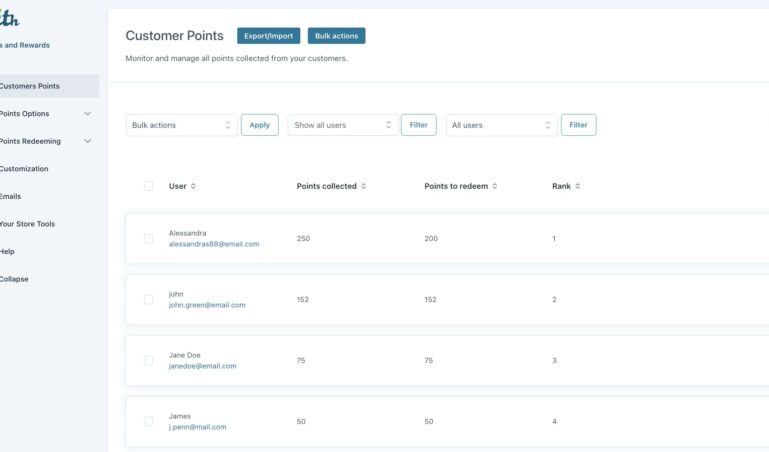This screenshot has width=769, height=452.
Task: Open the Show all users dropdown
Action: tap(343, 125)
